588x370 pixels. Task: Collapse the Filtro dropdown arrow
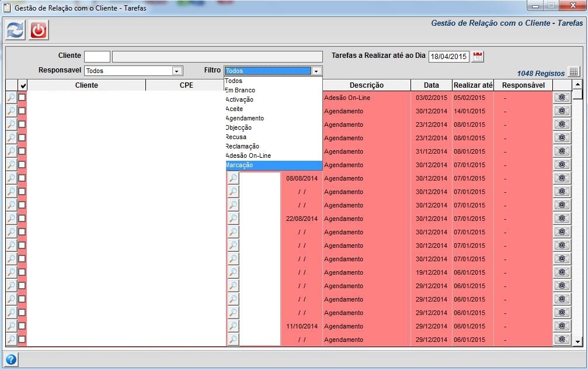(x=316, y=71)
